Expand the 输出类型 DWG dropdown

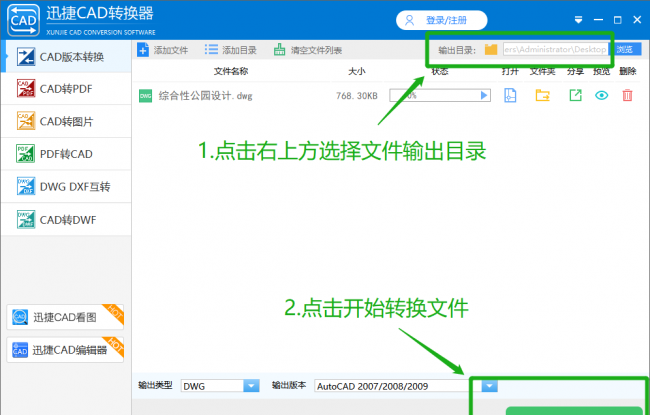click(251, 386)
